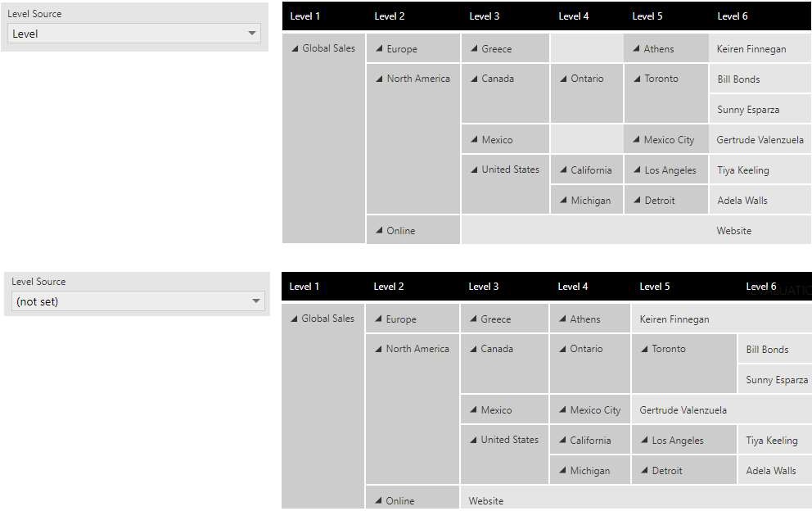The width and height of the screenshot is (812, 511).
Task: Collapse the California node in lower matrix
Action: tap(563, 439)
